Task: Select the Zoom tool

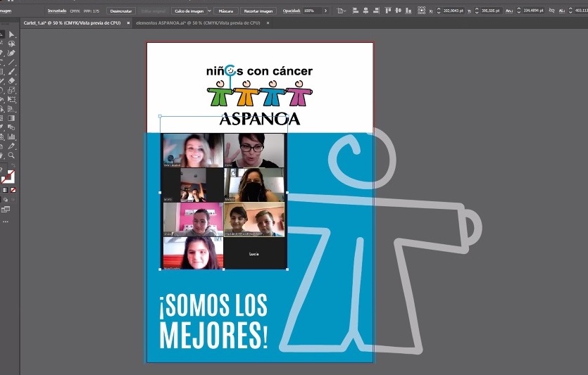Action: tap(12, 155)
